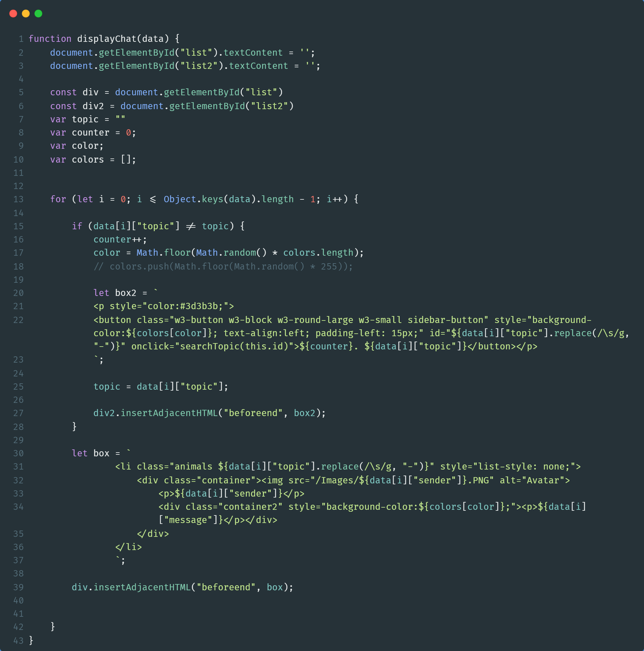Click the #3d3b3b color value text

[x=199, y=306]
